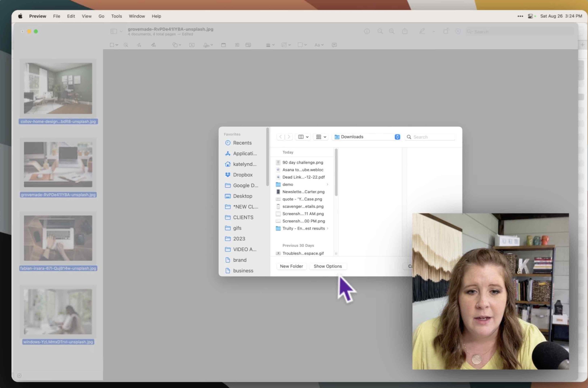The image size is (588, 388).
Task: Open the Window menu
Action: click(x=137, y=16)
